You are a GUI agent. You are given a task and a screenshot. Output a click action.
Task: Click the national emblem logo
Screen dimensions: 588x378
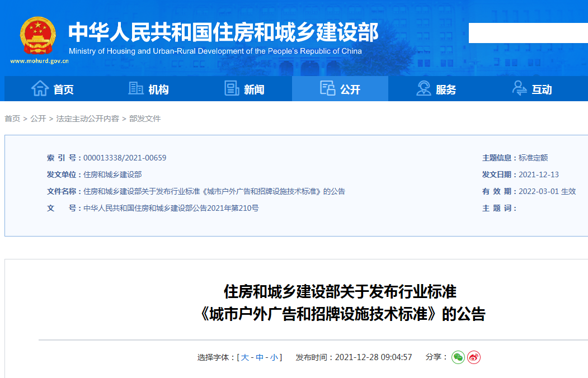tap(38, 36)
